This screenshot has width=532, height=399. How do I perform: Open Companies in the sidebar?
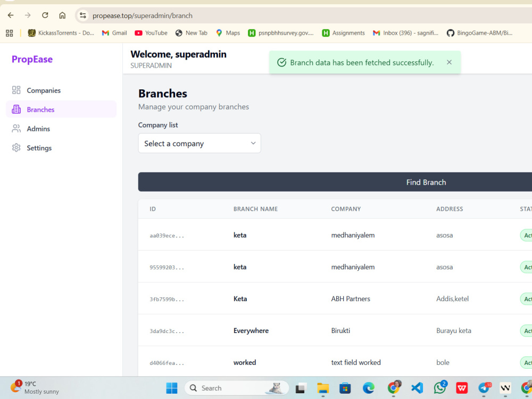[x=61, y=90]
